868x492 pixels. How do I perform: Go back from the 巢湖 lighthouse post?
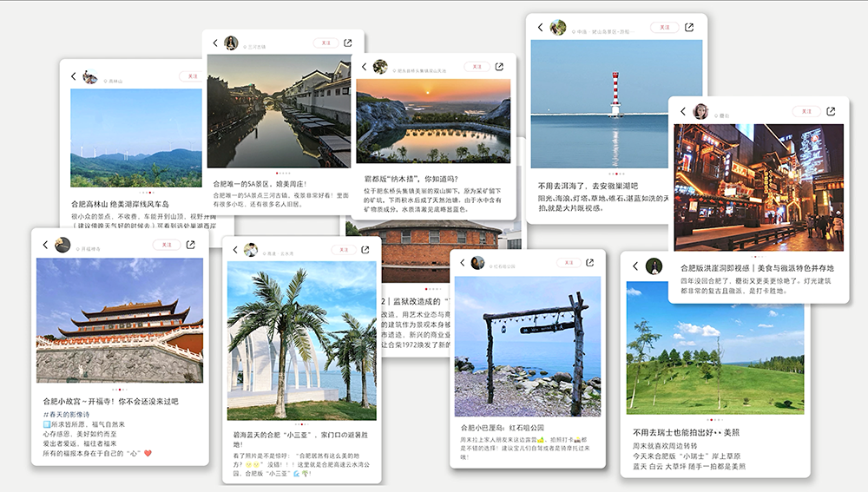click(540, 27)
